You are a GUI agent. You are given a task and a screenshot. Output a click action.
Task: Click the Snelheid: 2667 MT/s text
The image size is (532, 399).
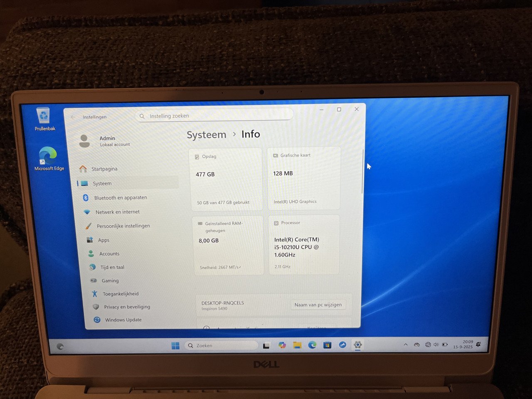pos(220,268)
